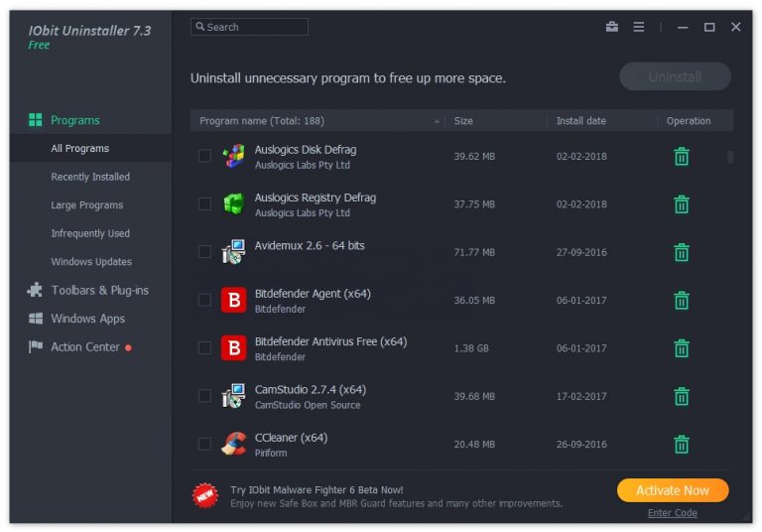Switch to Windows Apps section
The image size is (762, 532).
coord(90,319)
